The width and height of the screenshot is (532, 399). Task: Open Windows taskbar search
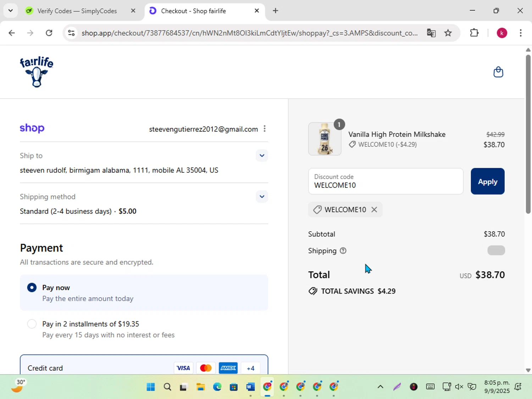pos(167,387)
